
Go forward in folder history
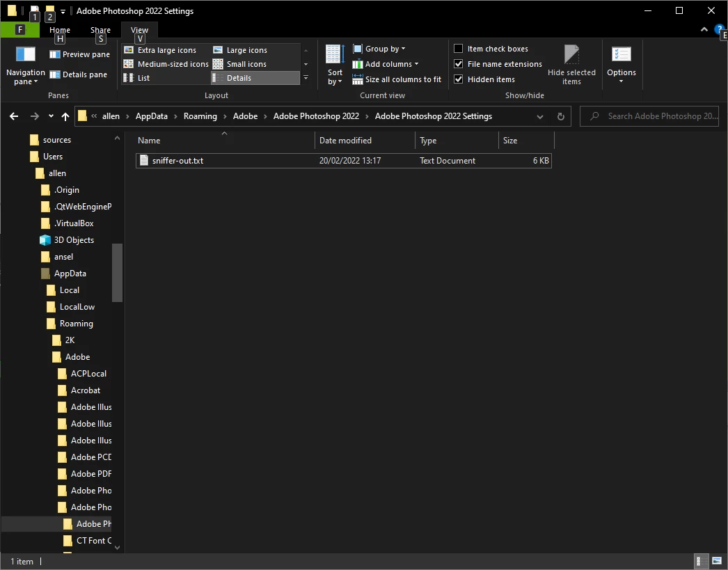click(34, 116)
